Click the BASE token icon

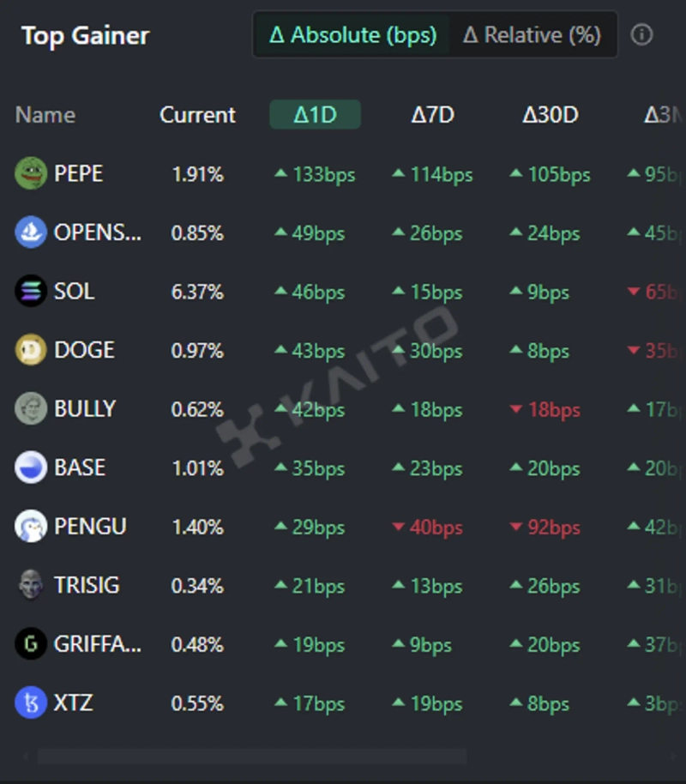[x=31, y=467]
